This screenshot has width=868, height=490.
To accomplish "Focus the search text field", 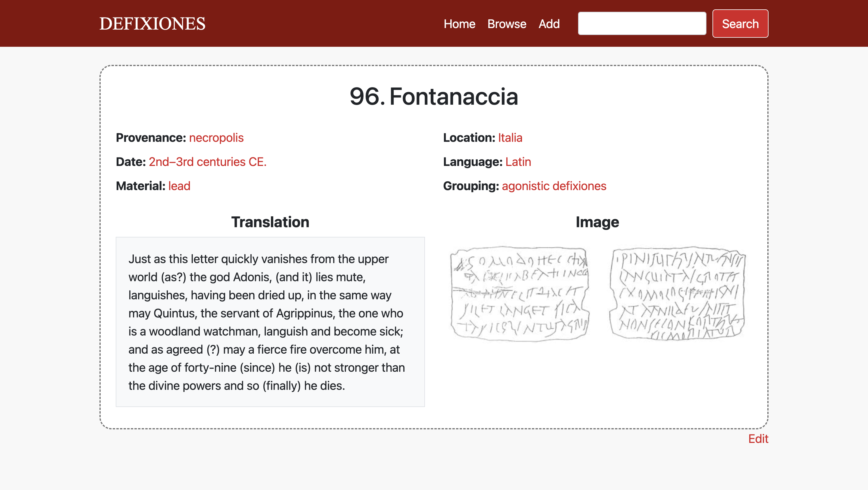I will [x=642, y=23].
